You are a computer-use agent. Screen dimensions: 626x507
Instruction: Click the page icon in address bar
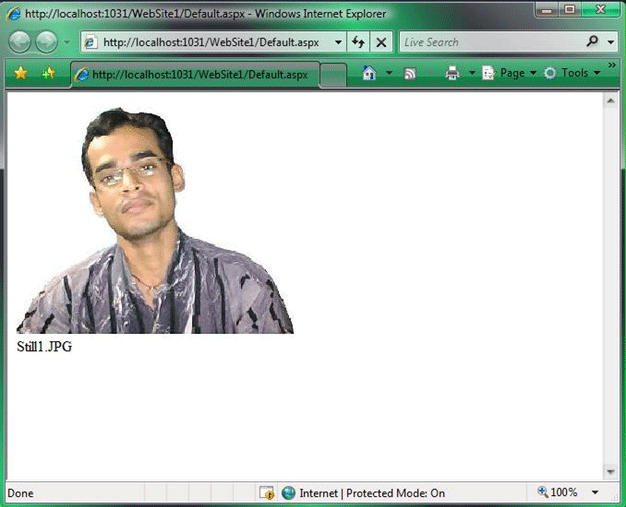point(90,42)
